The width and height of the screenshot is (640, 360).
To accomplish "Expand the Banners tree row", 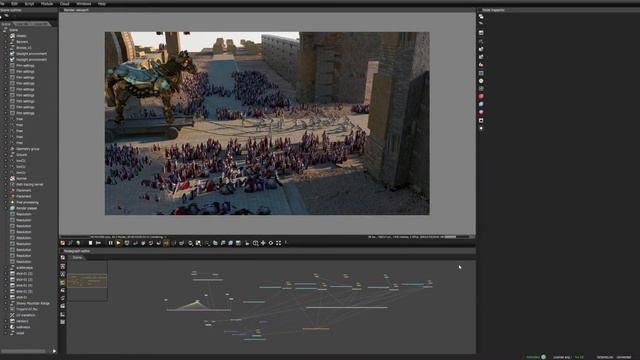I will [6, 42].
